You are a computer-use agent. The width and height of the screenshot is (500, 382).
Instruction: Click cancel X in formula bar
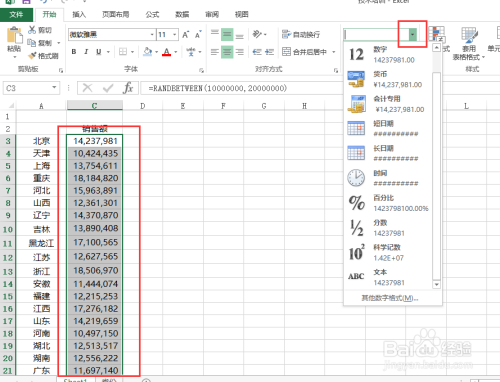tap(88, 88)
